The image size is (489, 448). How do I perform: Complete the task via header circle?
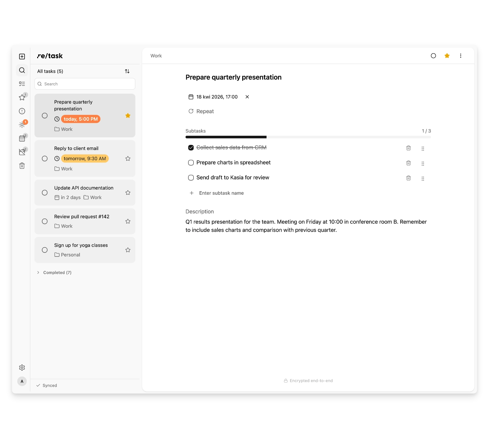[433, 56]
